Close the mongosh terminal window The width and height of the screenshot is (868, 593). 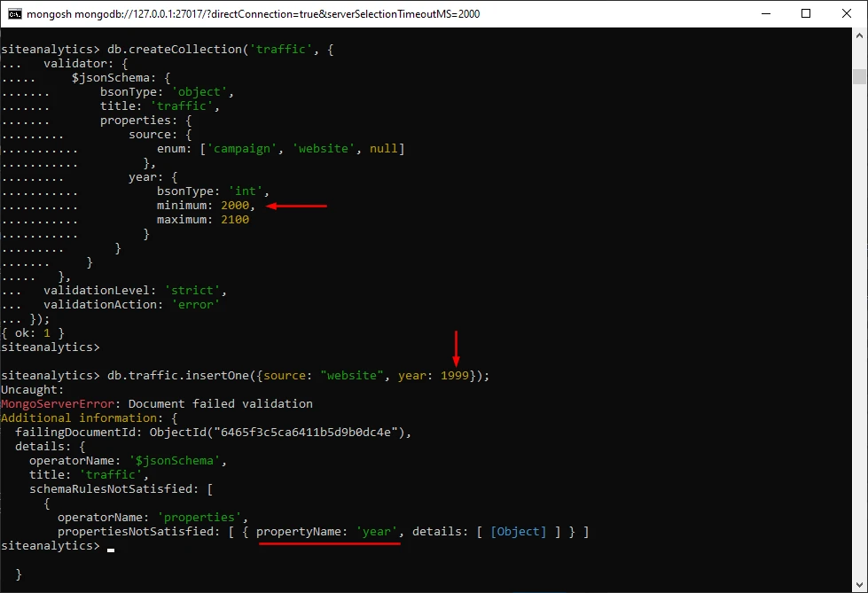(x=847, y=14)
